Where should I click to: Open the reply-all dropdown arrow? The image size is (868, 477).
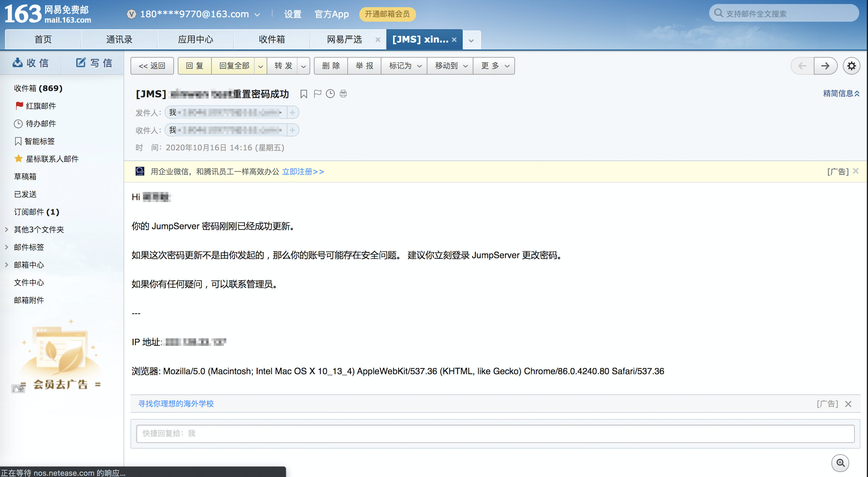pyautogui.click(x=261, y=66)
